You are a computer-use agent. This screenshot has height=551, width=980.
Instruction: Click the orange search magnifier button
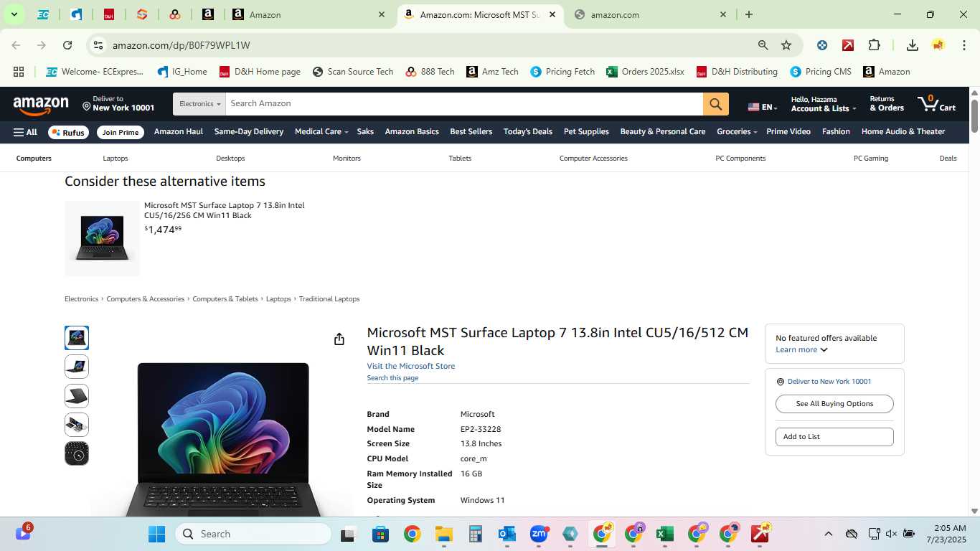[x=715, y=104]
